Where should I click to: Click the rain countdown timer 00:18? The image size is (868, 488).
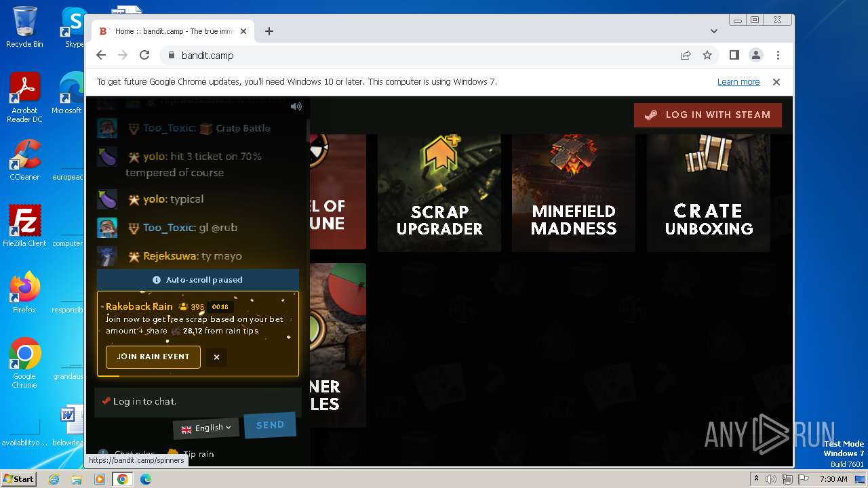click(220, 307)
